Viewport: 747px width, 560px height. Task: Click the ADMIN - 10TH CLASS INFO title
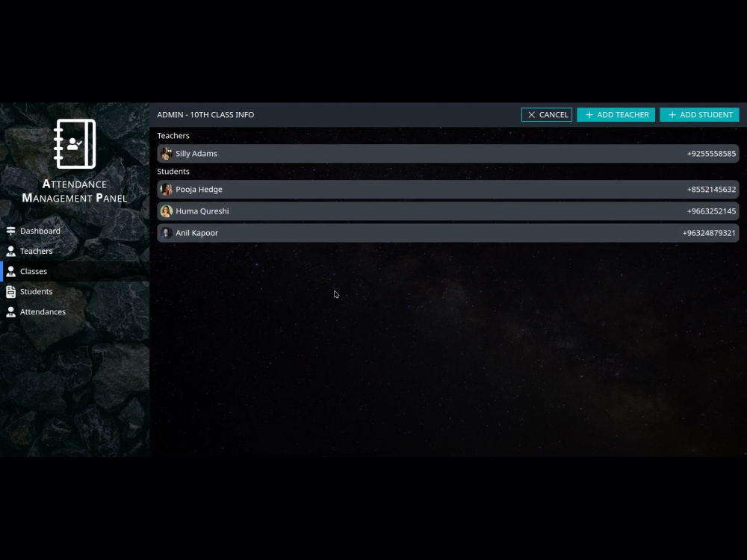(205, 115)
